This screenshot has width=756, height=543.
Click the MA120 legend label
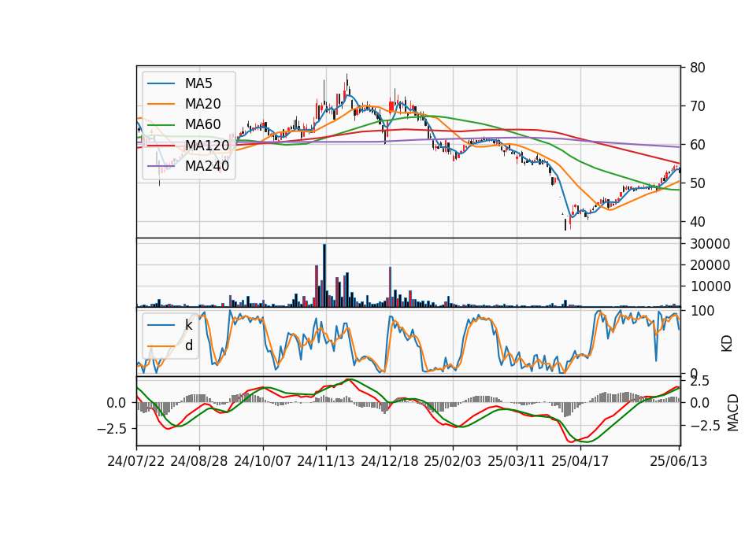click(x=207, y=145)
